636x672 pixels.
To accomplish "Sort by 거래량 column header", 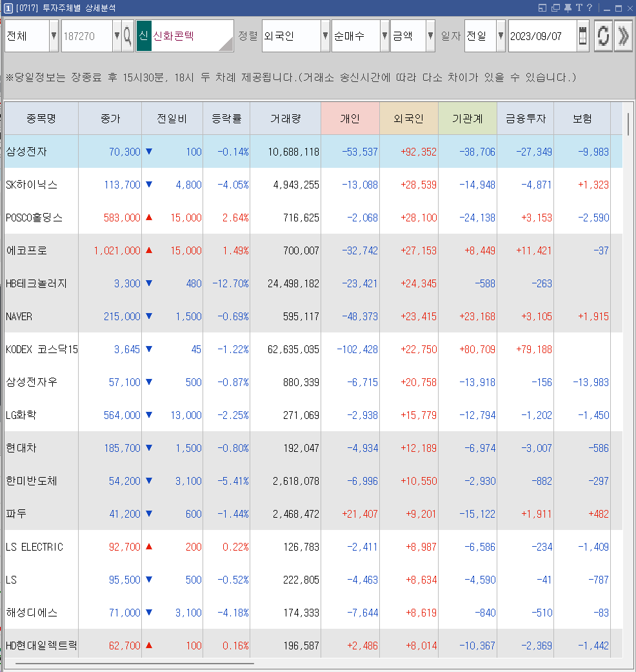I will pos(286,118).
